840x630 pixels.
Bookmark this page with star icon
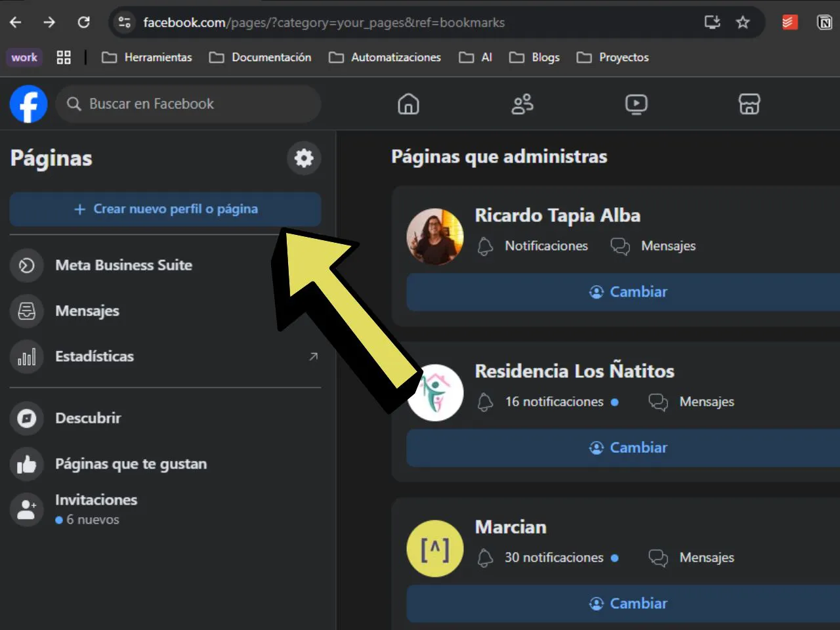point(743,22)
